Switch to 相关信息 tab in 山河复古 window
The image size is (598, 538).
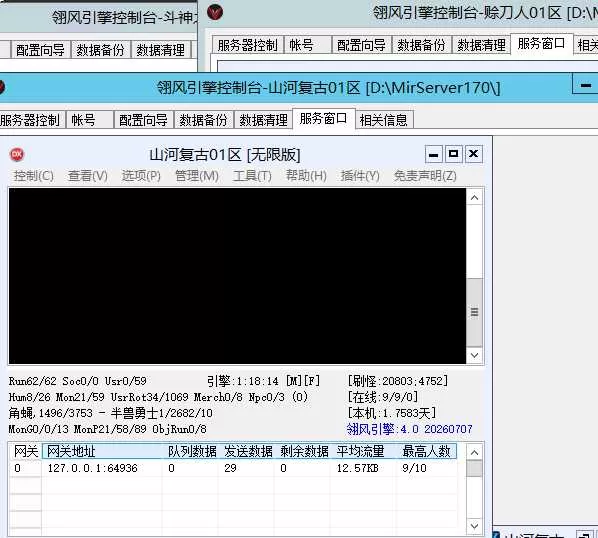click(x=384, y=120)
